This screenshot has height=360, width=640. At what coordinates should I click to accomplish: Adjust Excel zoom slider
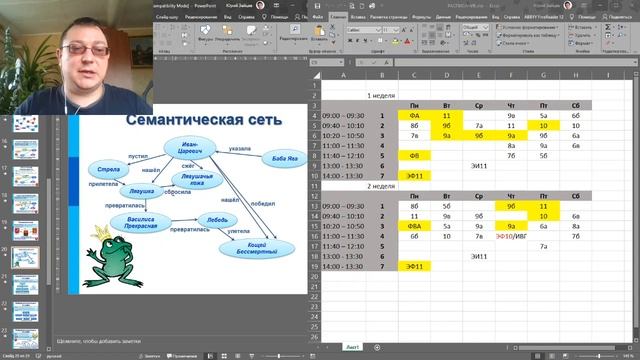[x=599, y=356]
